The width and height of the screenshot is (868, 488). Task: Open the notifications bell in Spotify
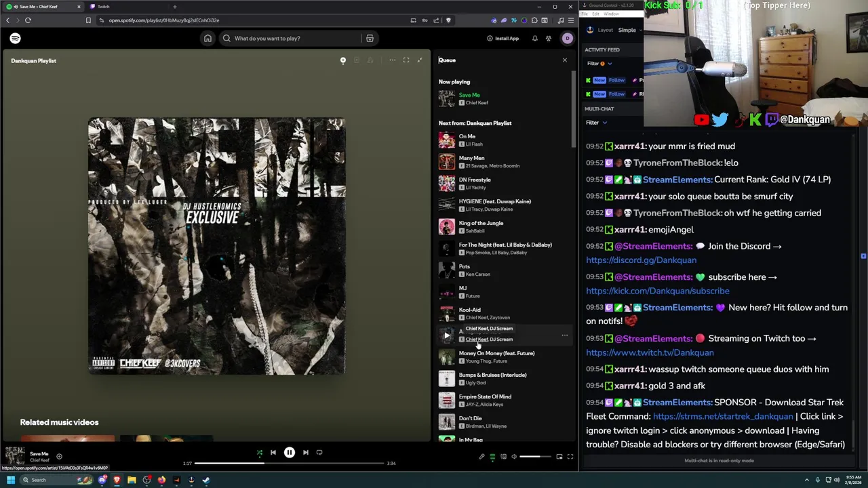[x=534, y=39]
